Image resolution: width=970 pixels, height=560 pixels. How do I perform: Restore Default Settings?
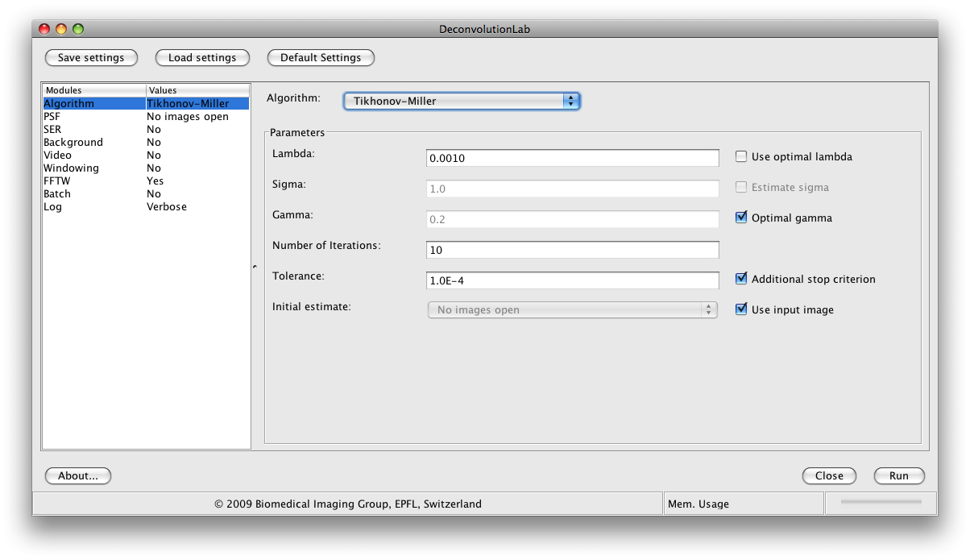[321, 58]
